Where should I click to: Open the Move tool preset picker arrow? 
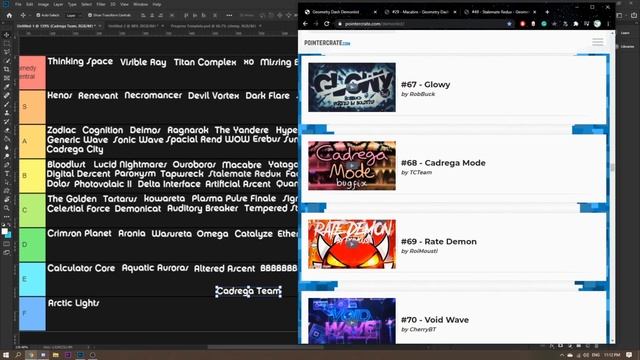[29, 15]
